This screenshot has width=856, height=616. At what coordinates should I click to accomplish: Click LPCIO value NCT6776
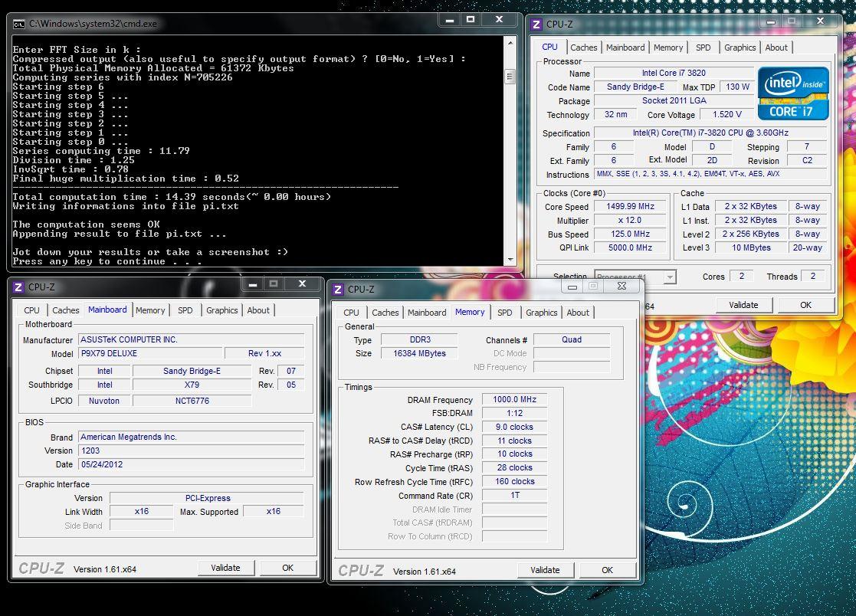(x=192, y=401)
